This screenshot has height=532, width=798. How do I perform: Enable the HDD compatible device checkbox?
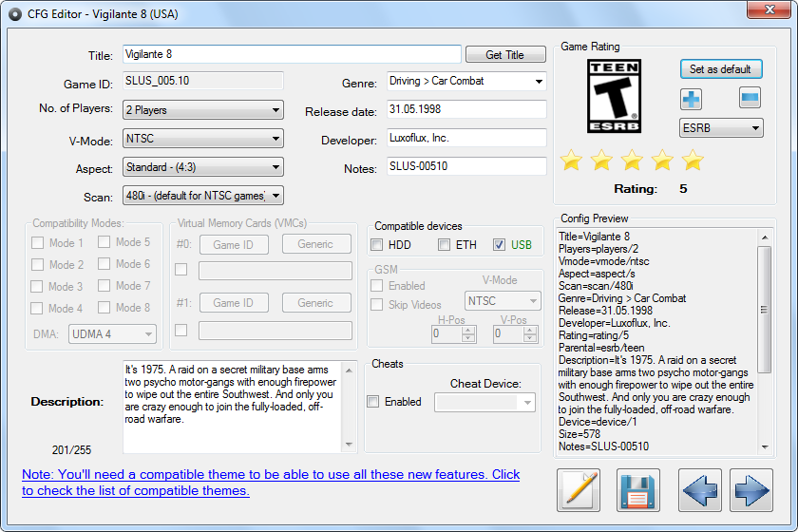pyautogui.click(x=376, y=245)
